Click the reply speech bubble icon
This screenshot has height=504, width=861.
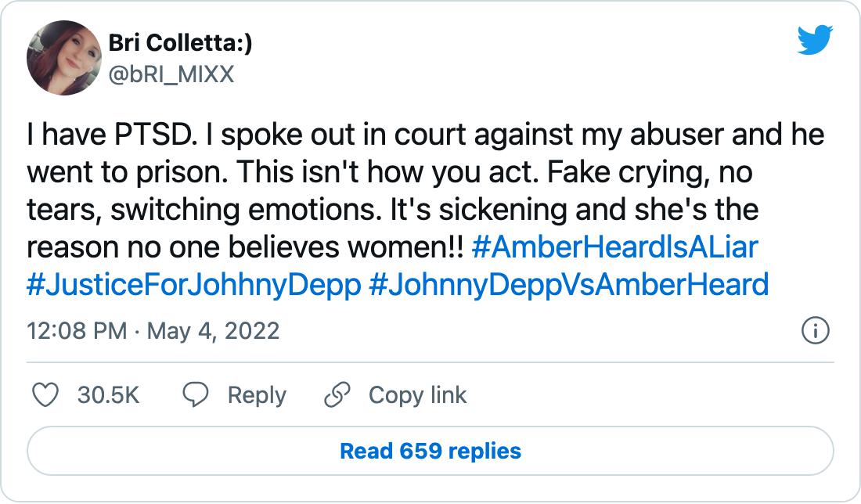[194, 395]
